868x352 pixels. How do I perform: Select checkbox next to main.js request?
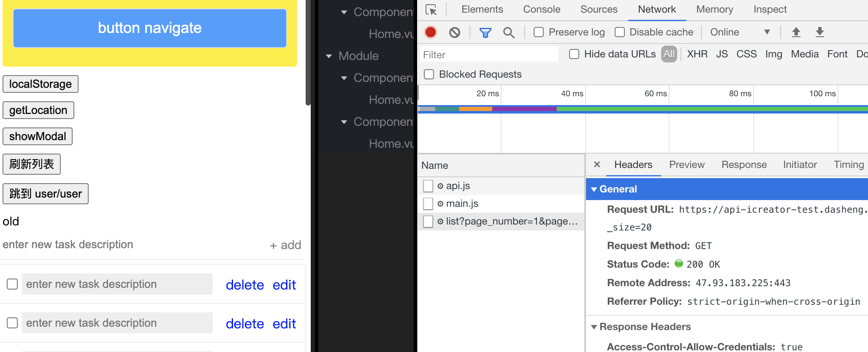(428, 204)
